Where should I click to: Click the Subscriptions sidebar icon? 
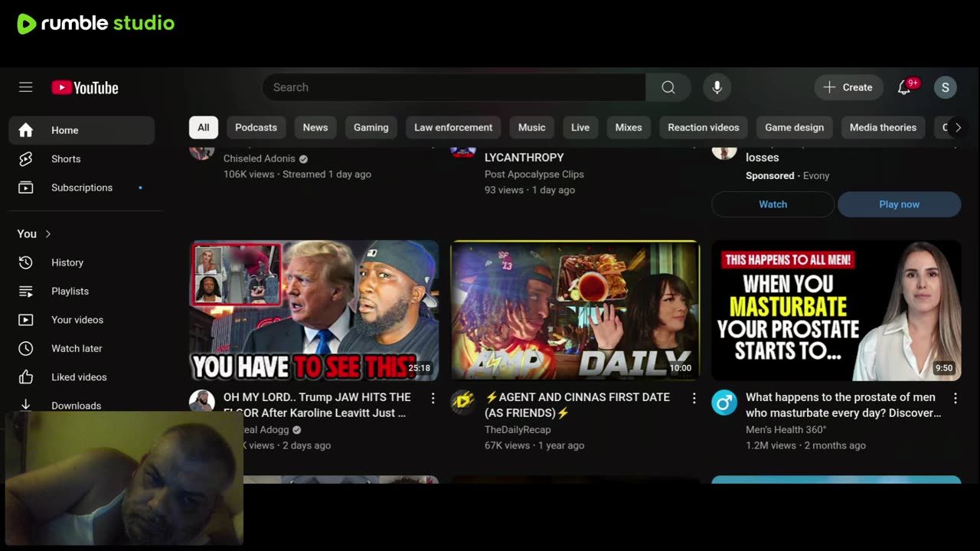(26, 187)
